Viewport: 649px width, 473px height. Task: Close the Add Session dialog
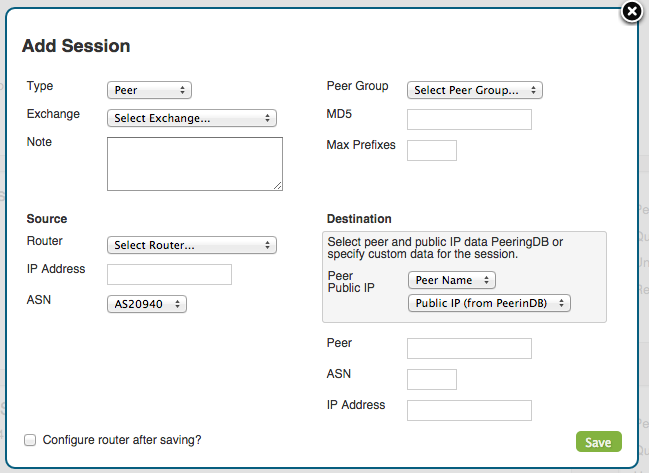click(632, 12)
